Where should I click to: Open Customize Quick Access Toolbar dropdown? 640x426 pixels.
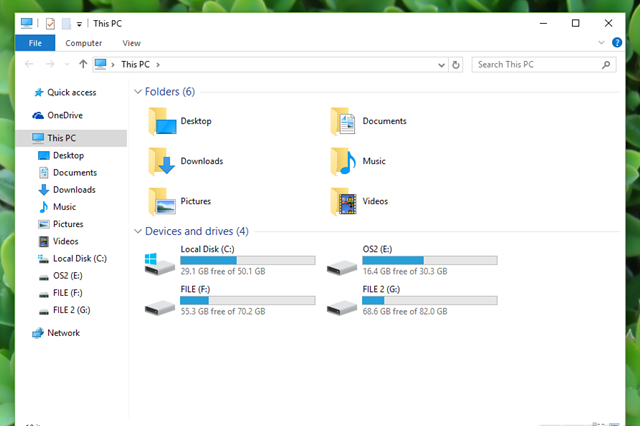click(79, 23)
